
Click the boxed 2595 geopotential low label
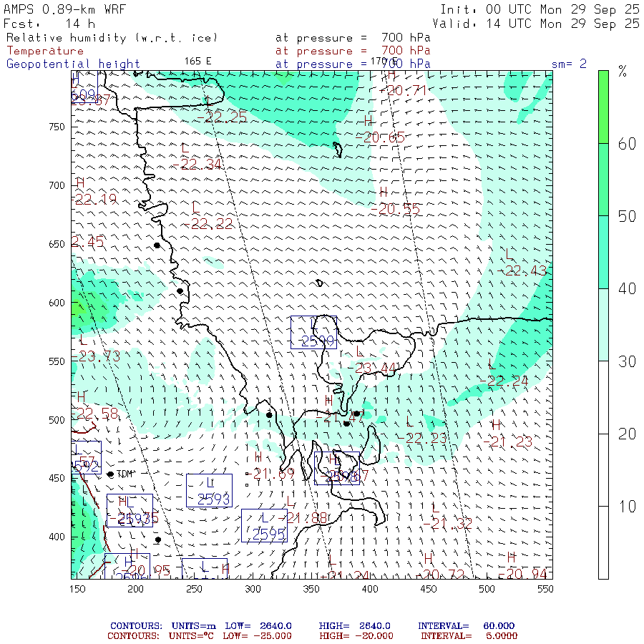coord(265,526)
